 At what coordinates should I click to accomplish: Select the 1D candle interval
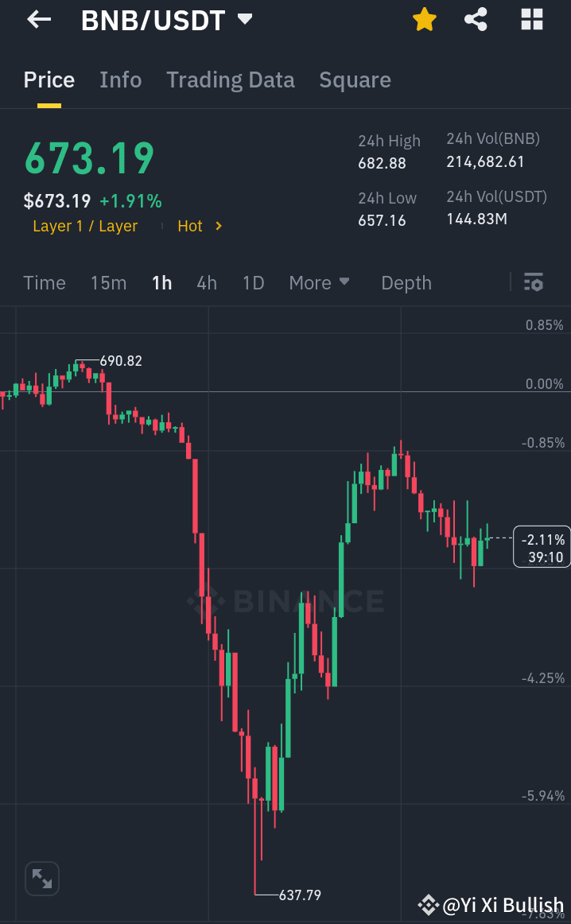click(252, 282)
